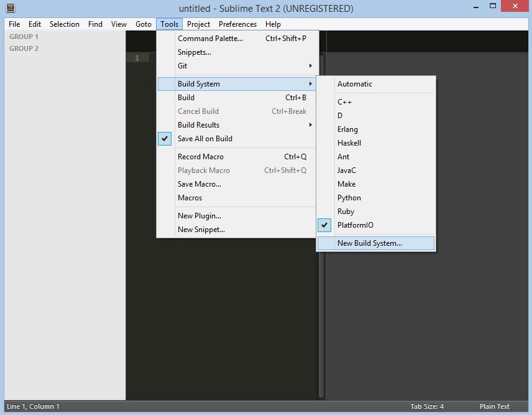
Task: Open the Macros submenu entry
Action: point(237,198)
